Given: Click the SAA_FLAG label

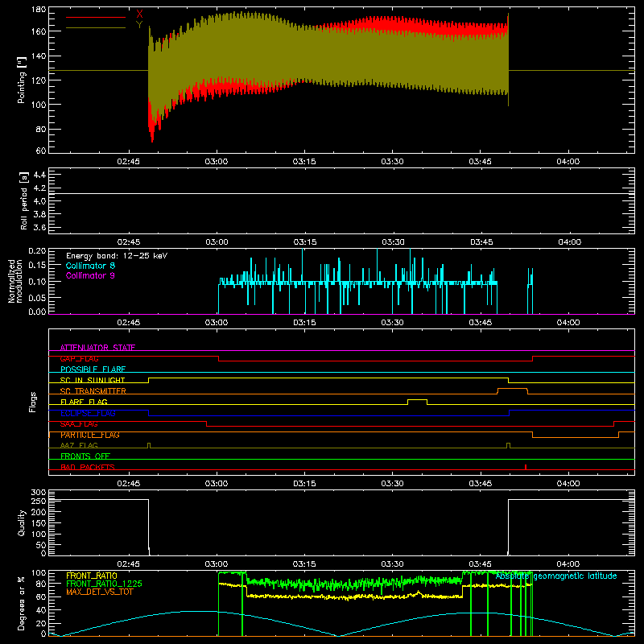Looking at the screenshot, I should point(79,424).
